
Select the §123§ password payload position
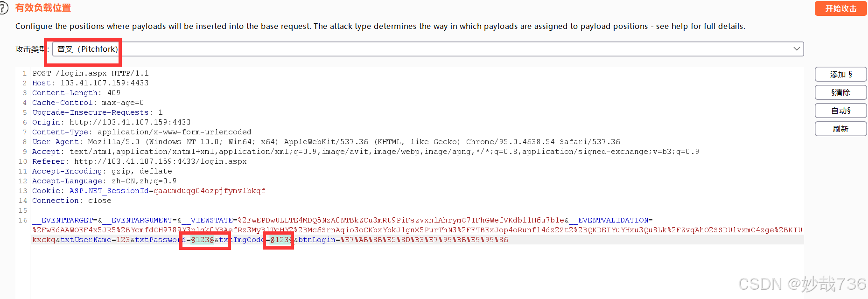tap(203, 240)
